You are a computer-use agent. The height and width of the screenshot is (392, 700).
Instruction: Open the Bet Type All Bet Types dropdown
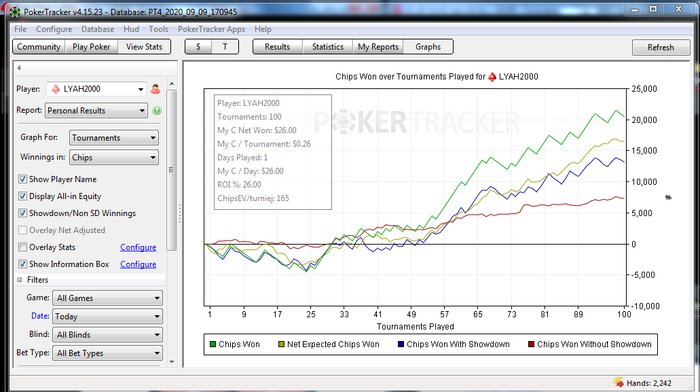point(107,353)
